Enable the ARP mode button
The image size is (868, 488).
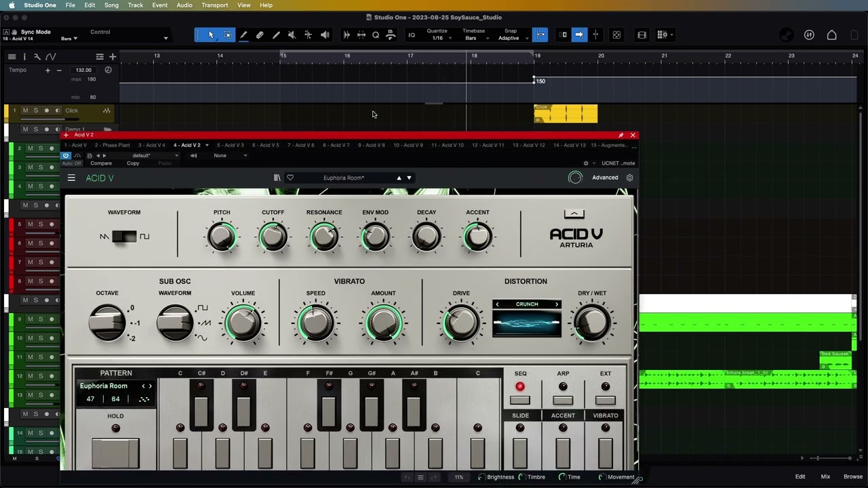coord(563,400)
